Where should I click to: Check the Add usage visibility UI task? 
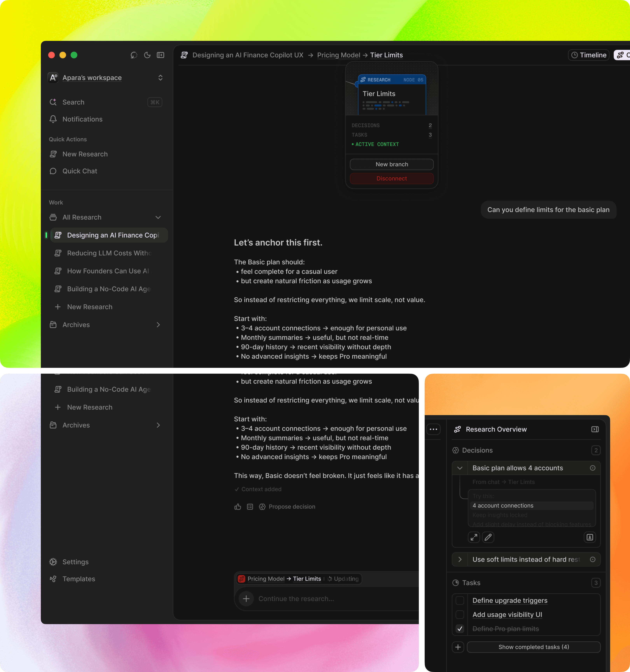tap(460, 615)
